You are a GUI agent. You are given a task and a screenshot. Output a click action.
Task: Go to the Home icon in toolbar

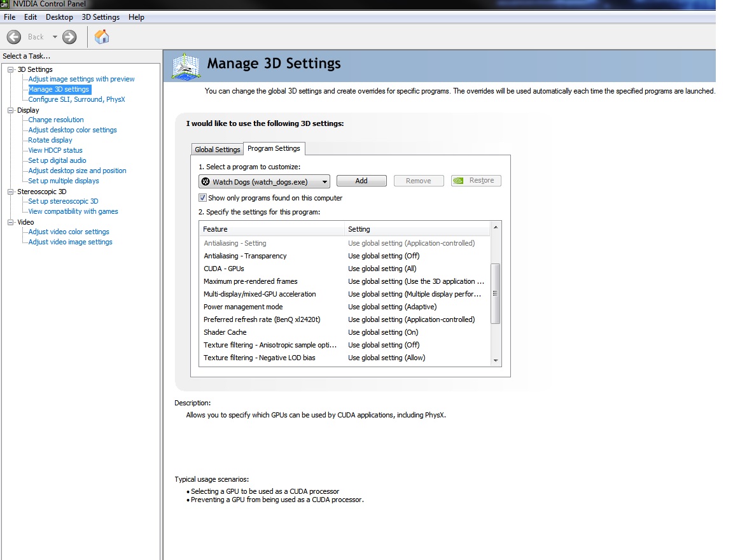point(101,36)
